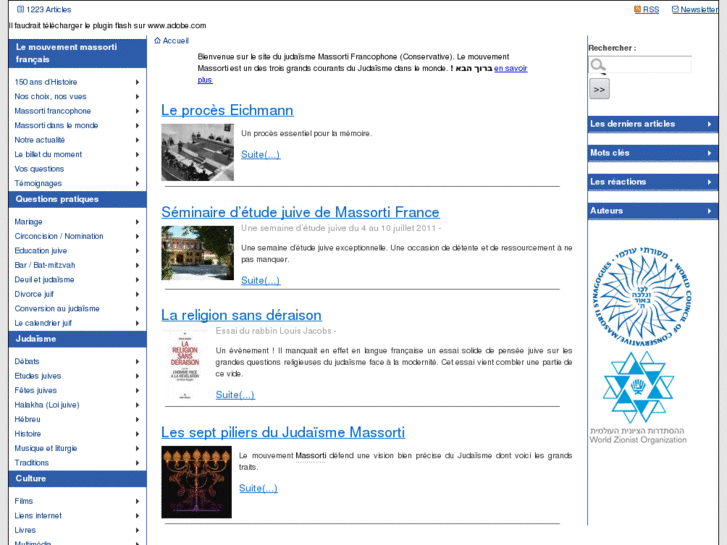Click the Accueil breadcrumb link

pos(176,41)
